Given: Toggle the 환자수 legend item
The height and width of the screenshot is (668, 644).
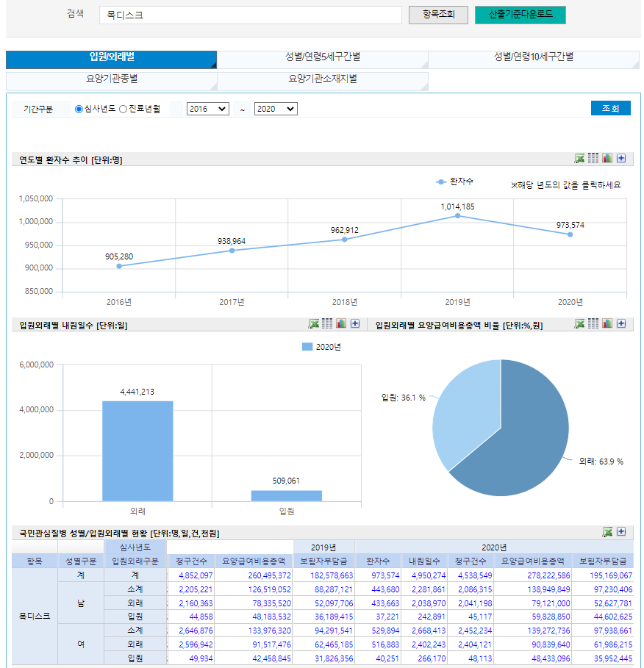Looking at the screenshot, I should [454, 182].
